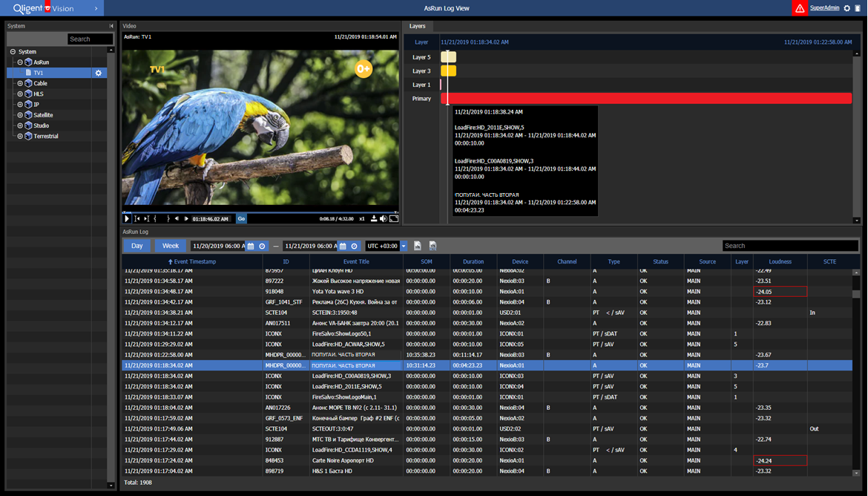Select TV1 in the System tree
Image resolution: width=868 pixels, height=496 pixels.
[x=39, y=73]
